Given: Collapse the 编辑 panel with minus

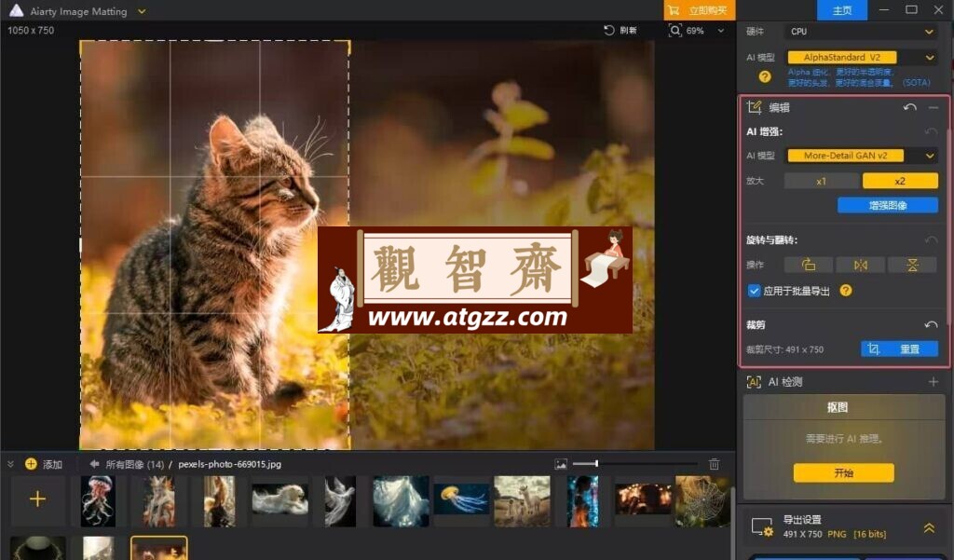Looking at the screenshot, I should click(x=934, y=107).
